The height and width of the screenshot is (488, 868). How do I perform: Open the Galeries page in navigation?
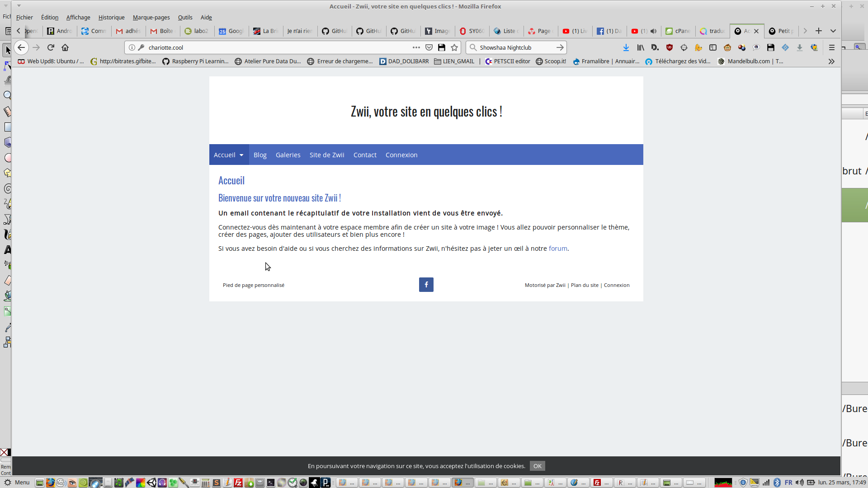[x=288, y=155]
